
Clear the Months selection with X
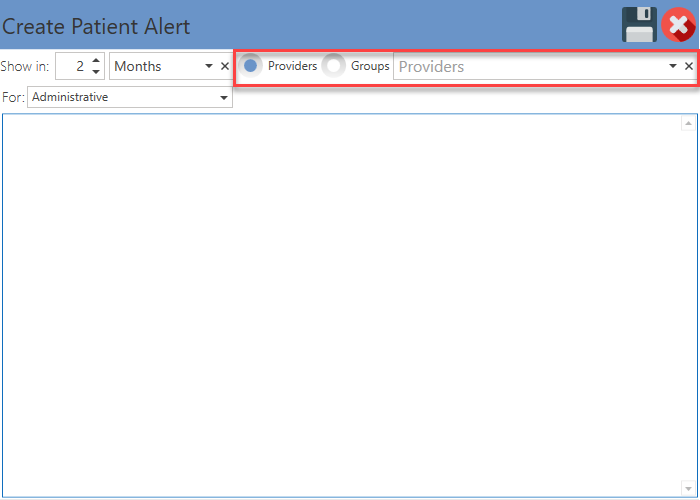(225, 66)
